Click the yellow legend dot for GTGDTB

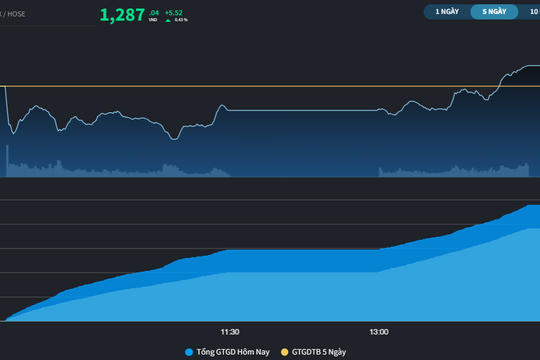pos(284,352)
